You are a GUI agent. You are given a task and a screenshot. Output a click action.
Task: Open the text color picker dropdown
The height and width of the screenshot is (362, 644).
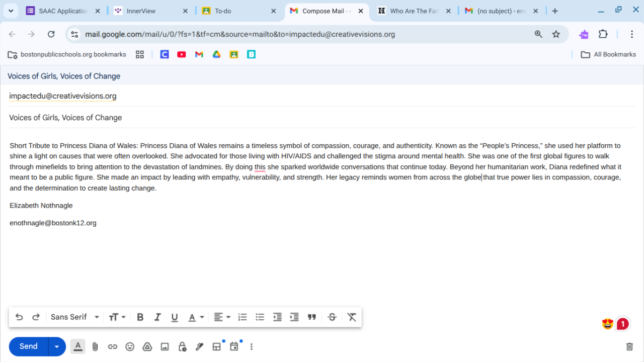pos(196,317)
